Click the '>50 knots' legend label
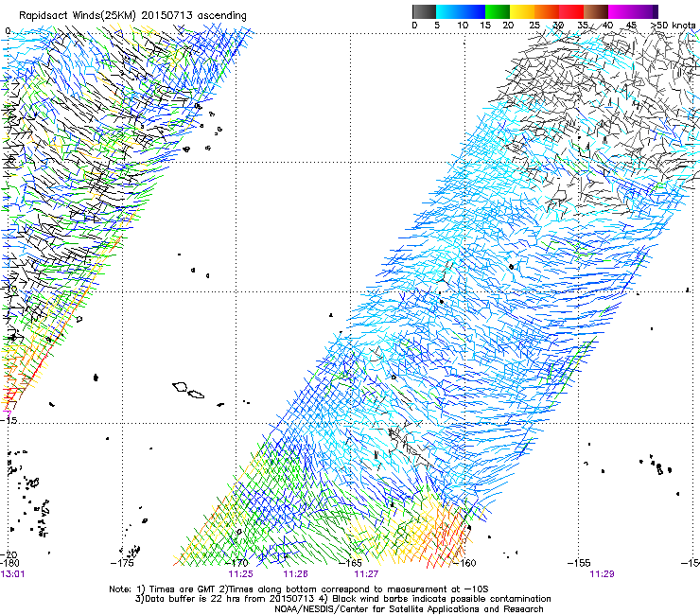Image resolution: width=700 pixels, height=615 pixels. [673, 26]
